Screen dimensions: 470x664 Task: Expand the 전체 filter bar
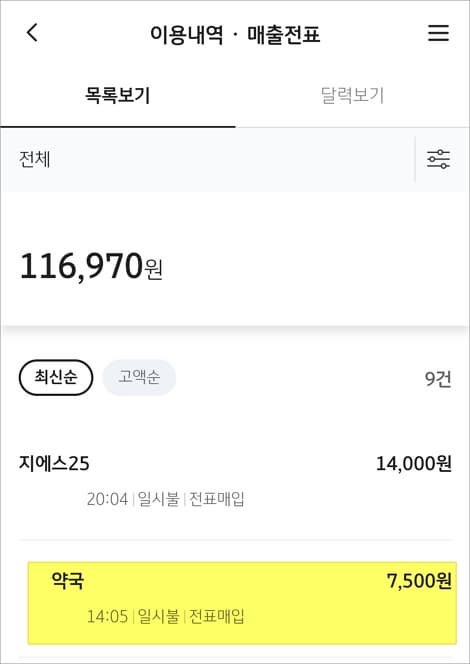pyautogui.click(x=207, y=159)
